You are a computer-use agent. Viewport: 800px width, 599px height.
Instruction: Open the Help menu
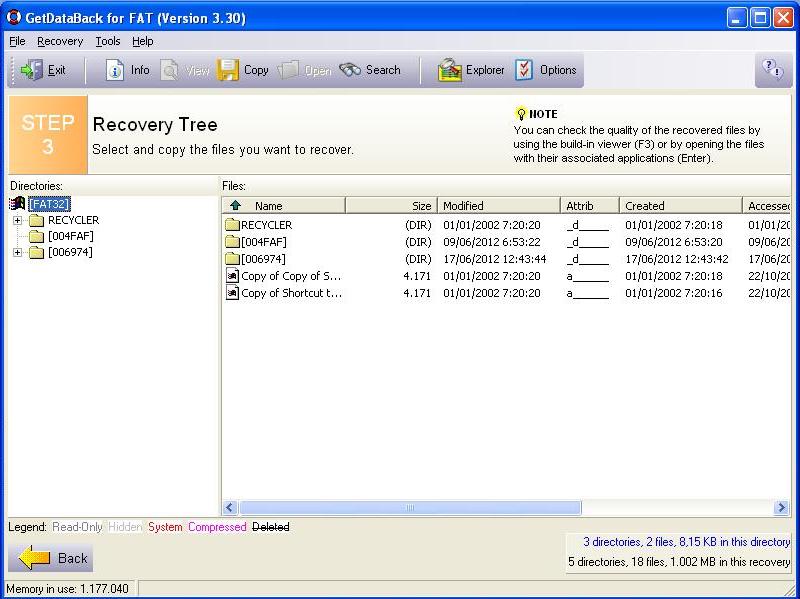click(x=142, y=41)
